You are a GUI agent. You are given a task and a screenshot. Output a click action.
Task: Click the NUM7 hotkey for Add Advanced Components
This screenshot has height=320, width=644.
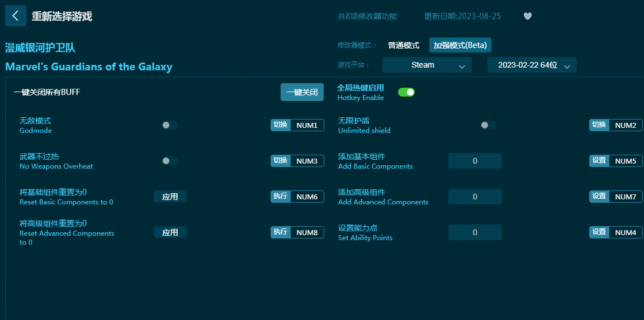tap(626, 197)
